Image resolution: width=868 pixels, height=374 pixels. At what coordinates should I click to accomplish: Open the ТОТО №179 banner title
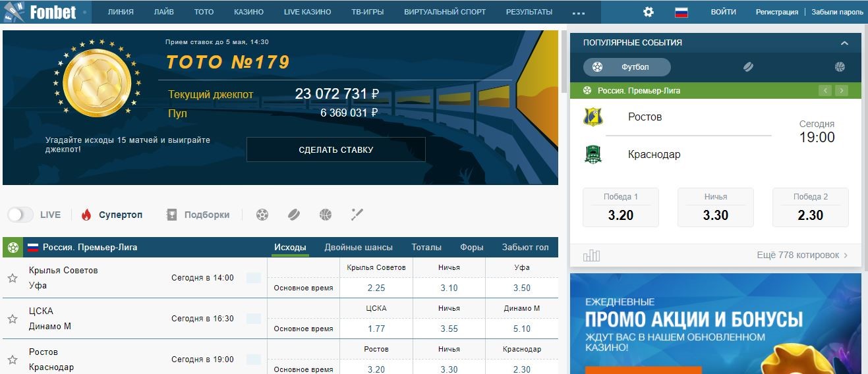click(x=227, y=62)
